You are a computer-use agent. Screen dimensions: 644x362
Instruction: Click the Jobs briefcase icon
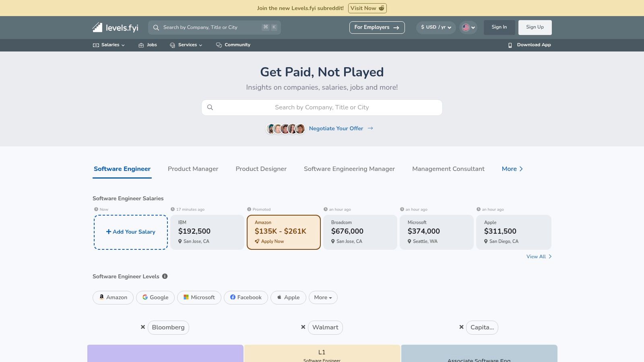(x=141, y=45)
